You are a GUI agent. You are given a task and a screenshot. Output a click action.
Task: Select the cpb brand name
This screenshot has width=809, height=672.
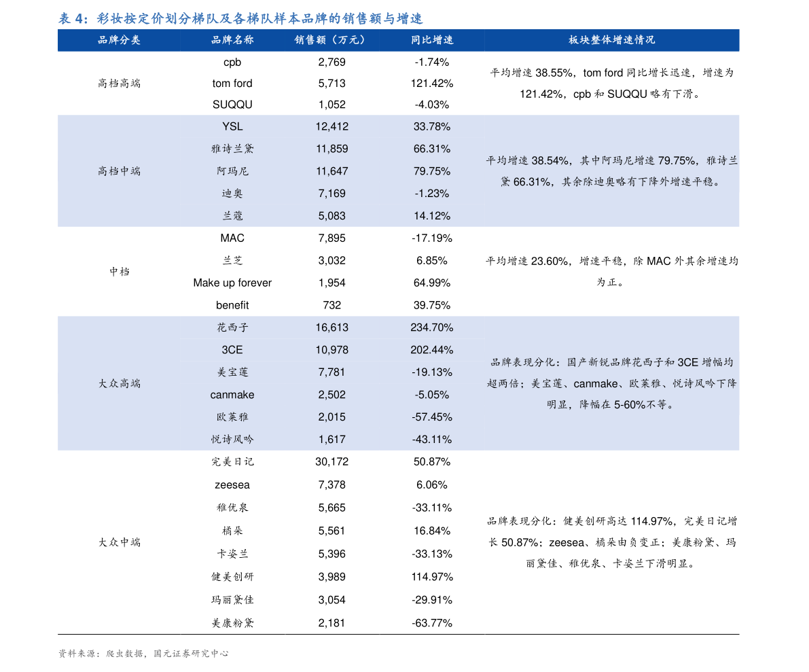coord(232,63)
